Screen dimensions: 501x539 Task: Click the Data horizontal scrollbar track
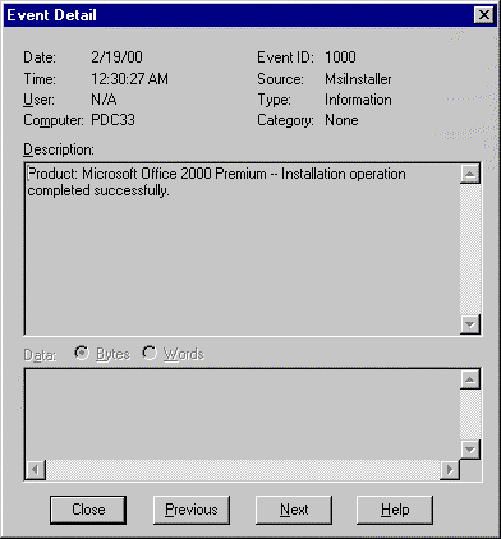coord(243,469)
